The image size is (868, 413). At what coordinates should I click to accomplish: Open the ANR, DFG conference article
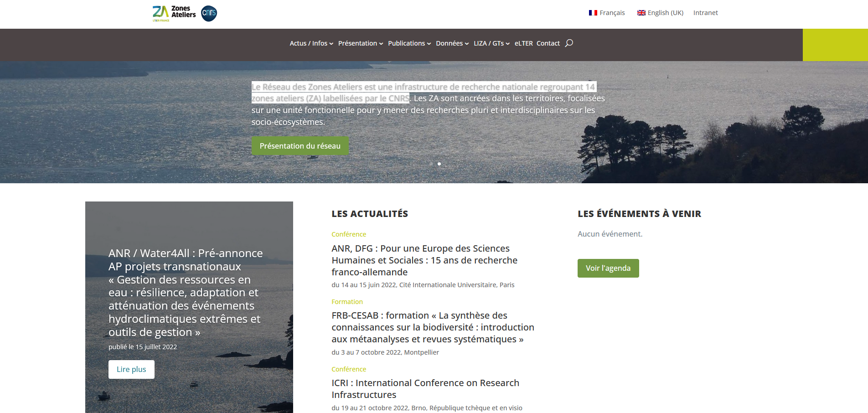[424, 260]
